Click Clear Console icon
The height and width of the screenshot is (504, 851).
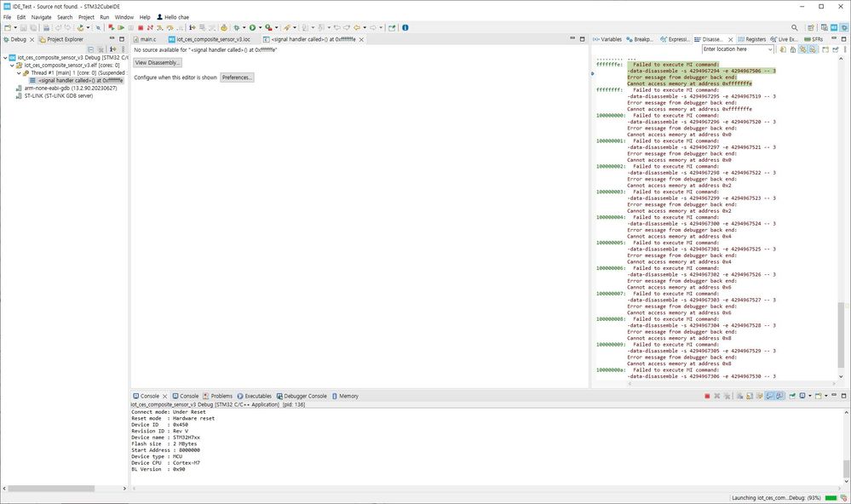pos(739,396)
